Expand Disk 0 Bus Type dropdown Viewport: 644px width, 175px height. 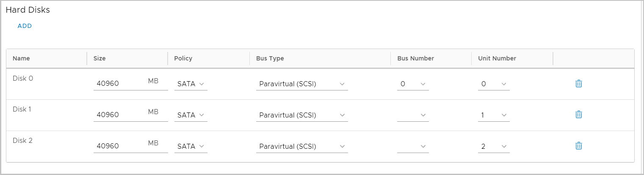(301, 84)
